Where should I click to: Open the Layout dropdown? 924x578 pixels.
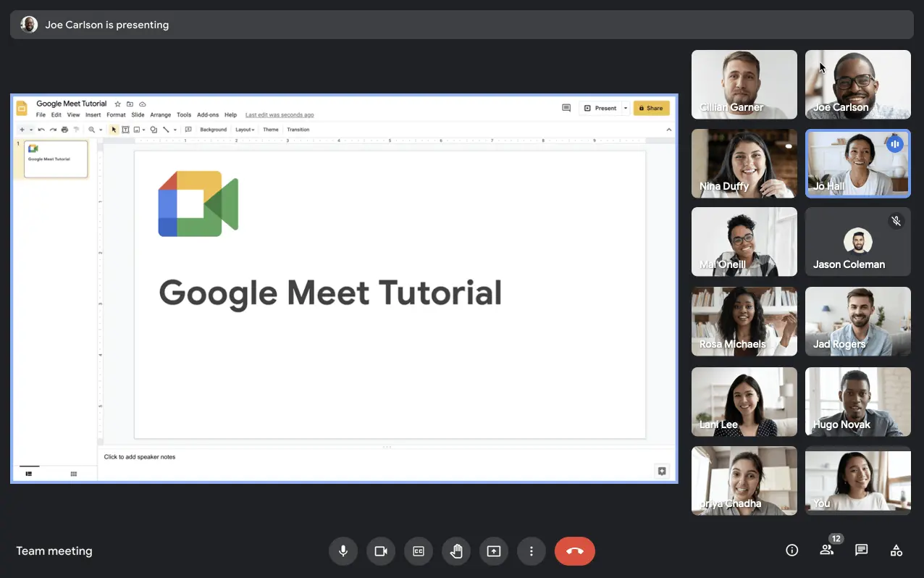pyautogui.click(x=245, y=130)
